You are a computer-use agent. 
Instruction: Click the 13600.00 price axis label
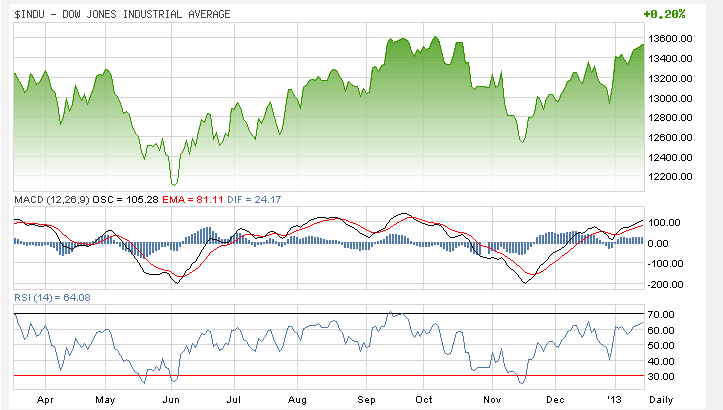pos(670,39)
